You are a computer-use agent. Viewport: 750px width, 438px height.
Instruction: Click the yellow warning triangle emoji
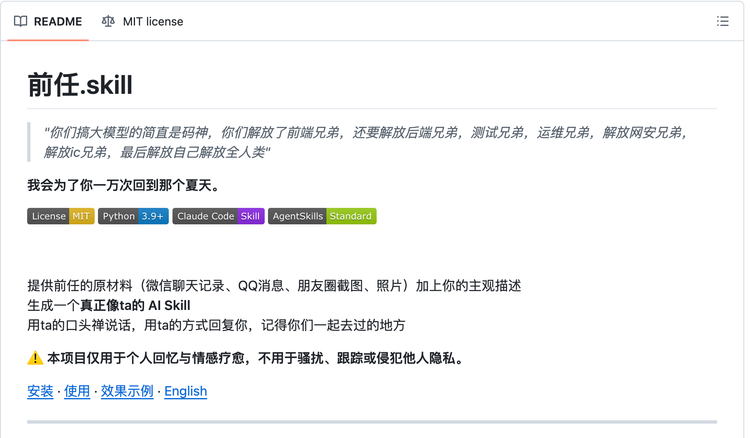(35, 358)
